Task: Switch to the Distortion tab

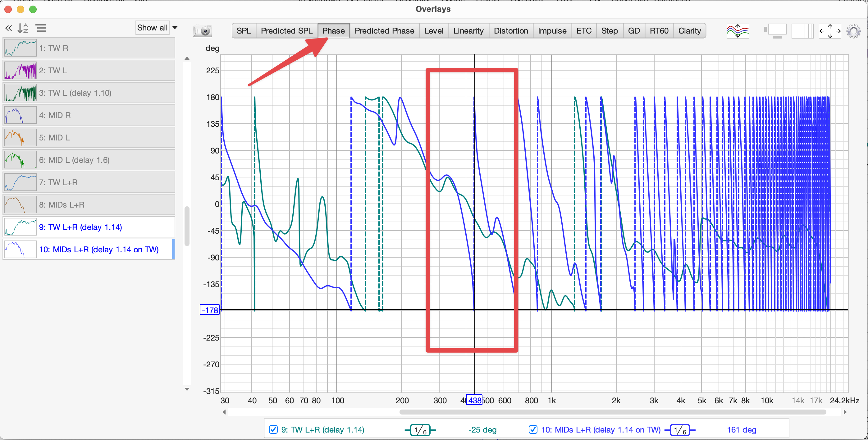Action: click(x=510, y=31)
